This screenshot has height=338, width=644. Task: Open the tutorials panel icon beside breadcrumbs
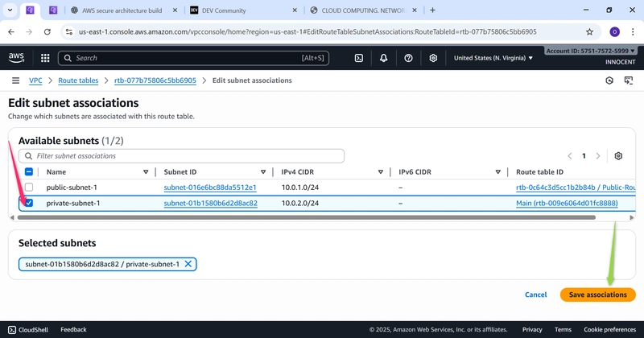pos(629,80)
